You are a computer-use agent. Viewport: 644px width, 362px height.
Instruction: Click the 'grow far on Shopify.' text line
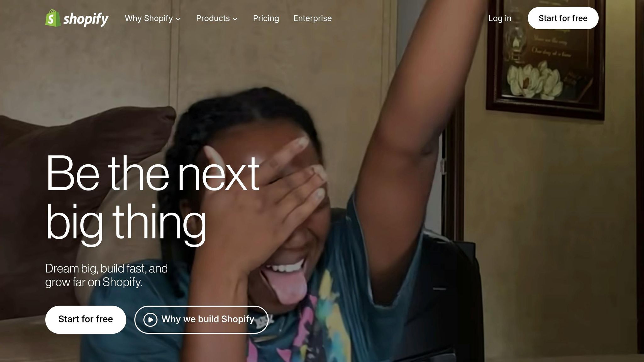pos(94,282)
